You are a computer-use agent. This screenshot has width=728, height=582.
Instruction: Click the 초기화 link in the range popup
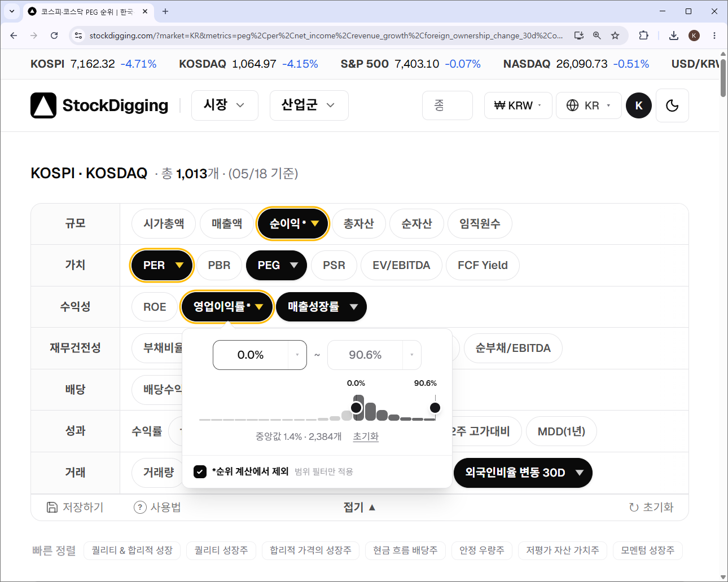coord(366,436)
